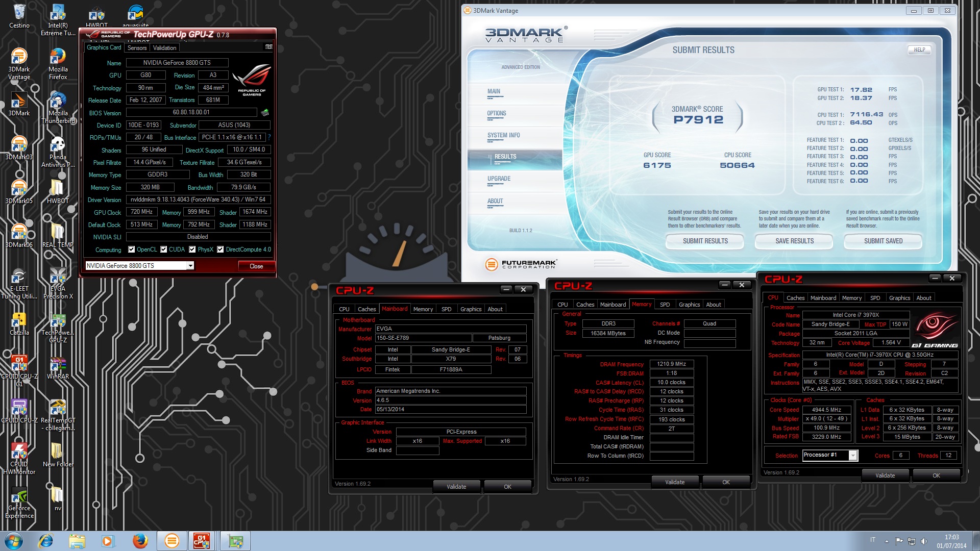Image resolution: width=980 pixels, height=551 pixels.
Task: Open Internet Explorer from taskbar
Action: pyautogui.click(x=46, y=541)
